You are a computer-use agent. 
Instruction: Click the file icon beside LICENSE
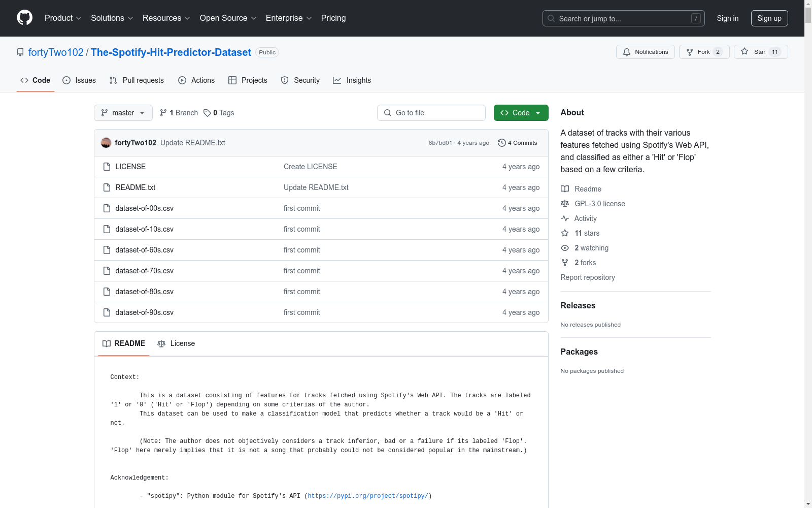tap(107, 167)
